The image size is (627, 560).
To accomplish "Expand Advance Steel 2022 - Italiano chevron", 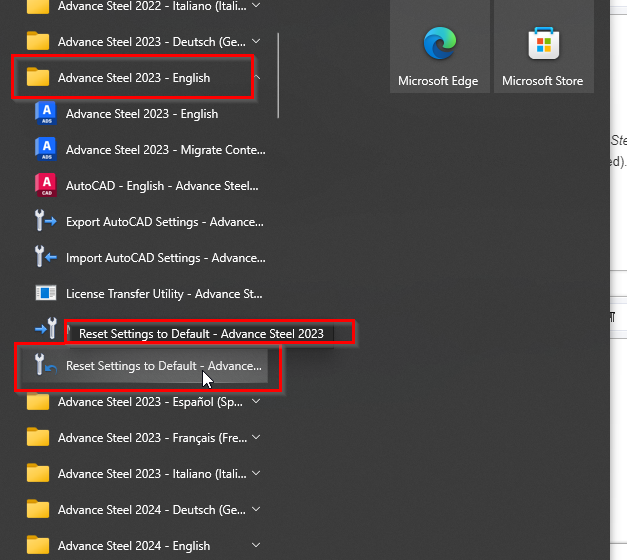I will [256, 5].
